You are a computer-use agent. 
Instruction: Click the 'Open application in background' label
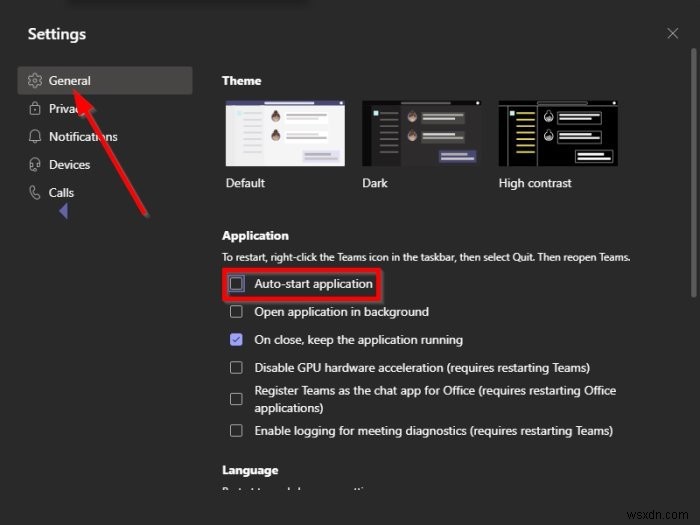342,312
